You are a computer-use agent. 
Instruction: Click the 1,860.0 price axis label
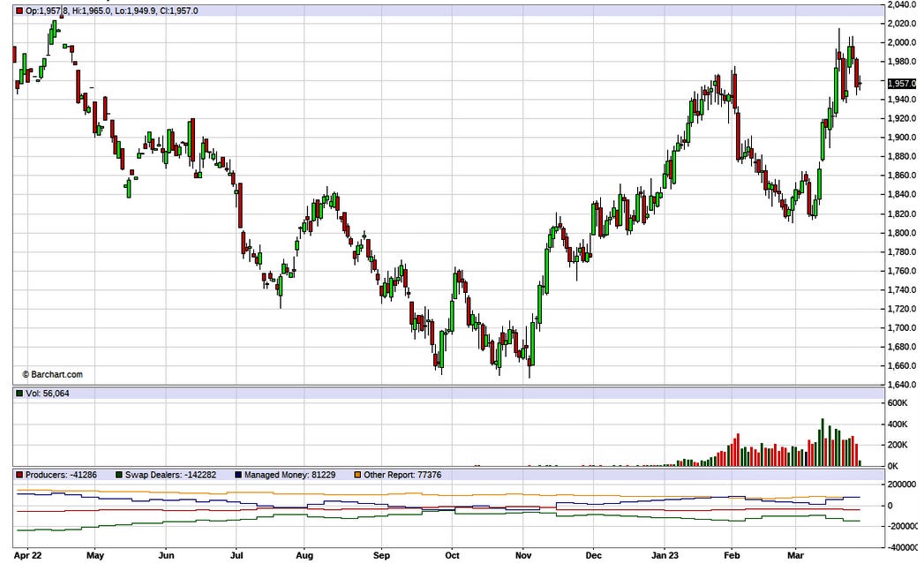click(x=902, y=176)
